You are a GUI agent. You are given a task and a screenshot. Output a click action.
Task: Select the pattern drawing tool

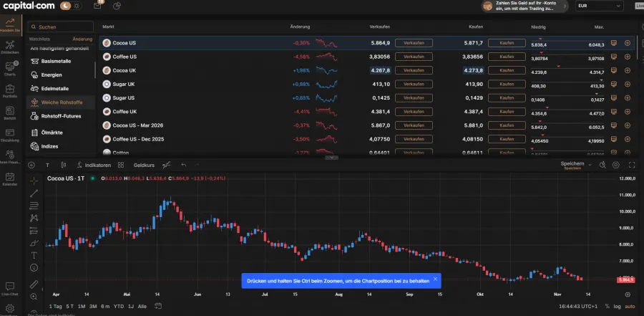coord(34,218)
